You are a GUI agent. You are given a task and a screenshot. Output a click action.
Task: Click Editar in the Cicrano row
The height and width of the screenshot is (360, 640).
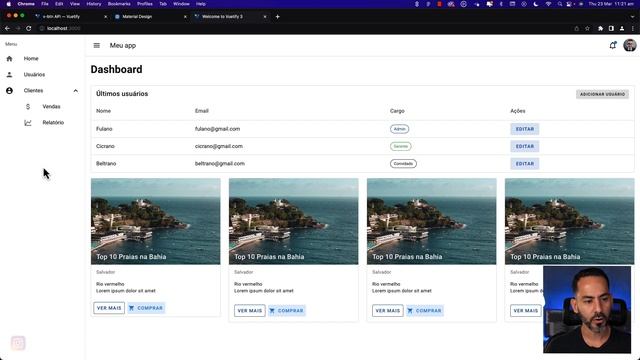click(x=524, y=147)
